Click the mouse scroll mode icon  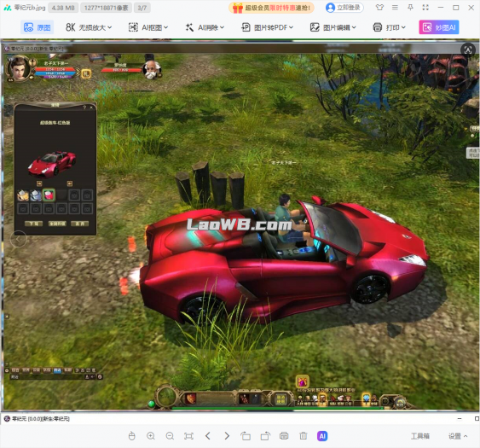coord(131,436)
